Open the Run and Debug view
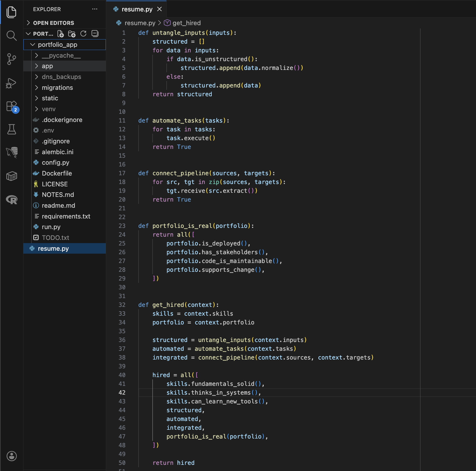The width and height of the screenshot is (476, 471). (11, 83)
